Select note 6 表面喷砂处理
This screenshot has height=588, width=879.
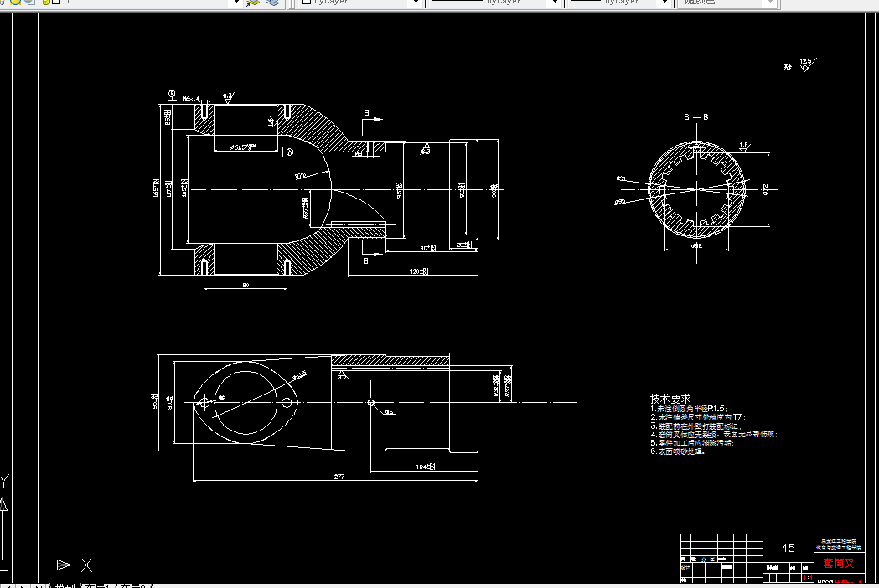(x=677, y=451)
